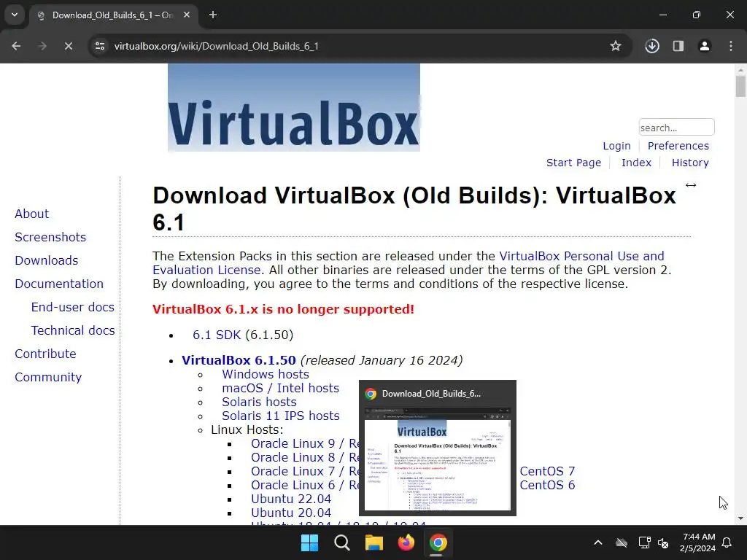The image size is (747, 560).
Task: Click the page vertical scrollbar thumb
Action: (740, 86)
